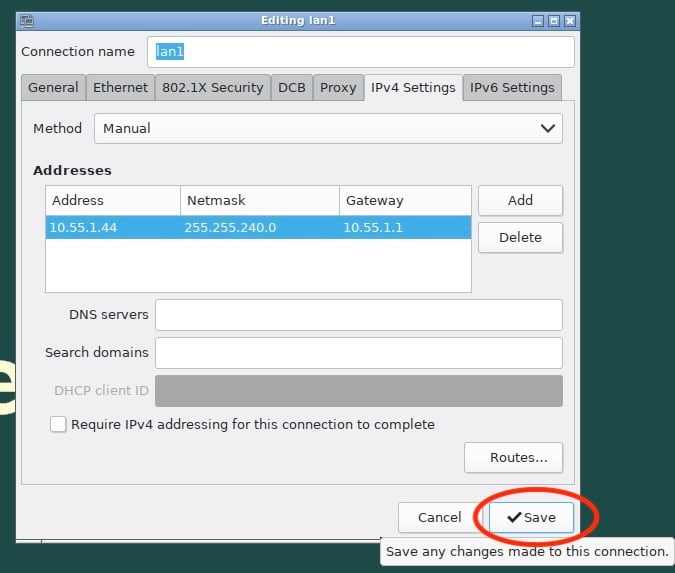Select the DCB tab
This screenshot has width=675, height=573.
tap(291, 88)
